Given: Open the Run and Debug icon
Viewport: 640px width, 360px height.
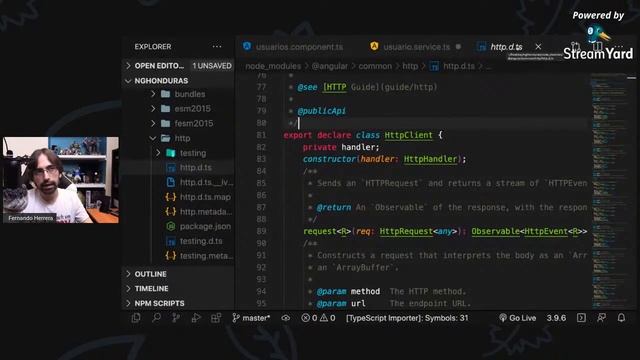Looking at the screenshot, I should click(x=196, y=318).
